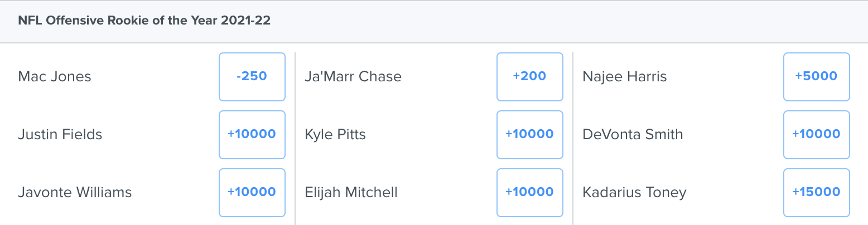Click the Ja'Marr Chase name label
Image resolution: width=868 pixels, height=225 pixels.
click(353, 76)
